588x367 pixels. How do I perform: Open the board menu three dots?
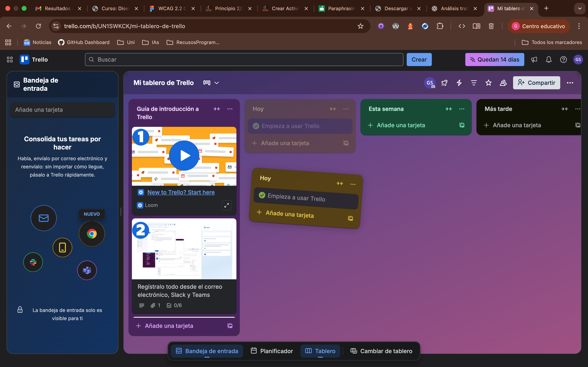coord(570,83)
